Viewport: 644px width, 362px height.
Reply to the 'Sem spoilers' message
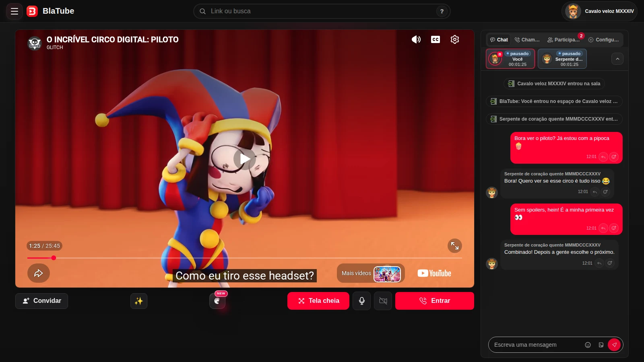(603, 228)
